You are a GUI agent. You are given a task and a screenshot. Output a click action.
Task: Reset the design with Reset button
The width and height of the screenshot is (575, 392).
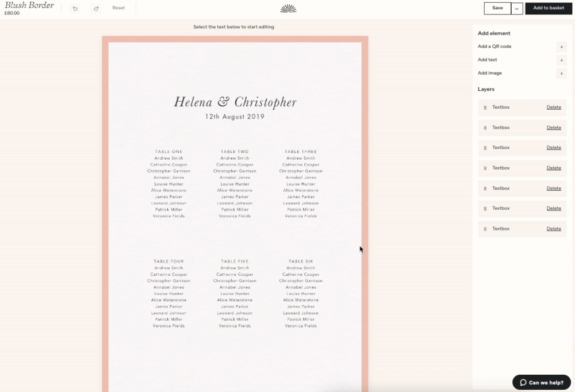118,8
